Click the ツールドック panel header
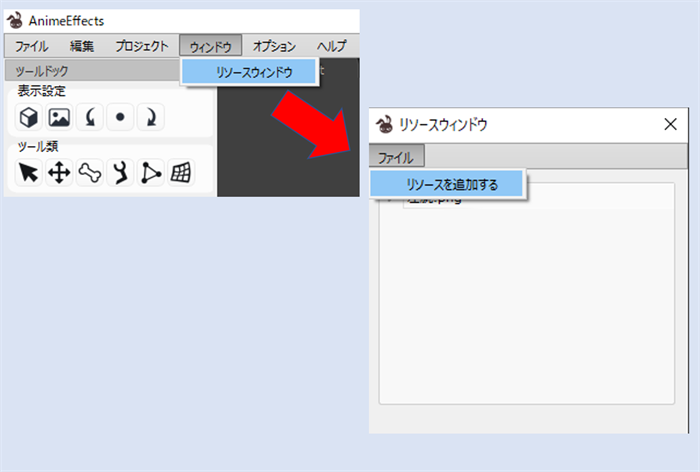The width and height of the screenshot is (700, 472). click(x=92, y=71)
